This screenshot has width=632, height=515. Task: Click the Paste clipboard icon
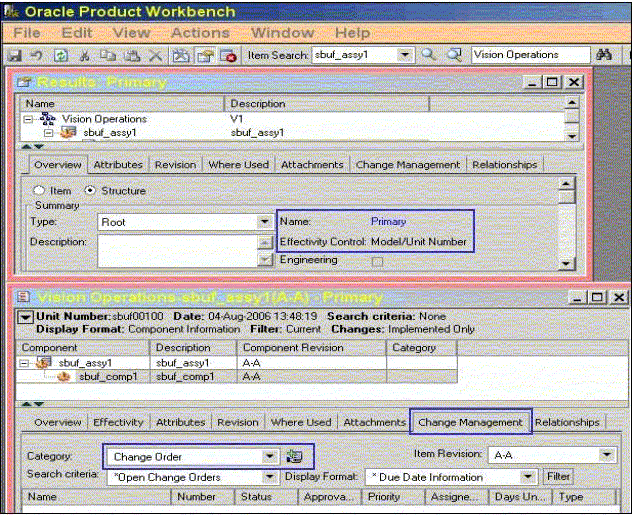132,55
